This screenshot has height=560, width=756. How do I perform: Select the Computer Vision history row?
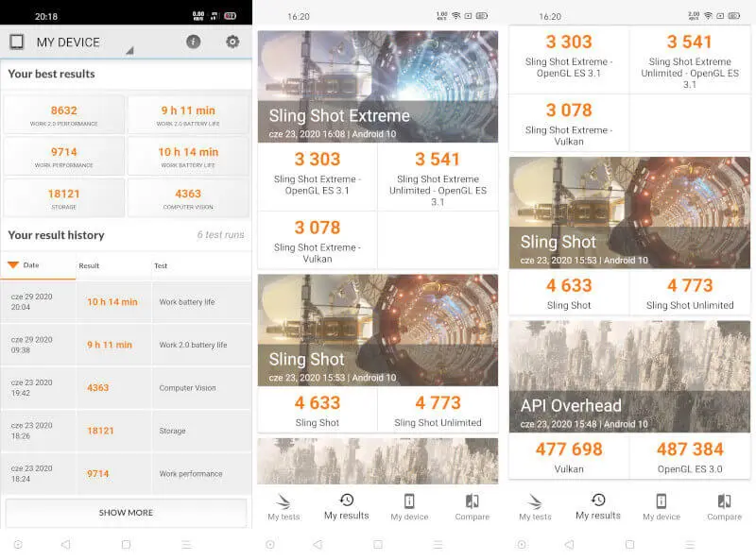click(126, 388)
